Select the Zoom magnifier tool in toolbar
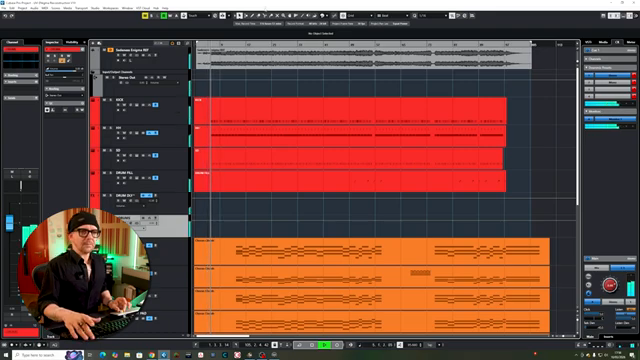 click(x=283, y=16)
